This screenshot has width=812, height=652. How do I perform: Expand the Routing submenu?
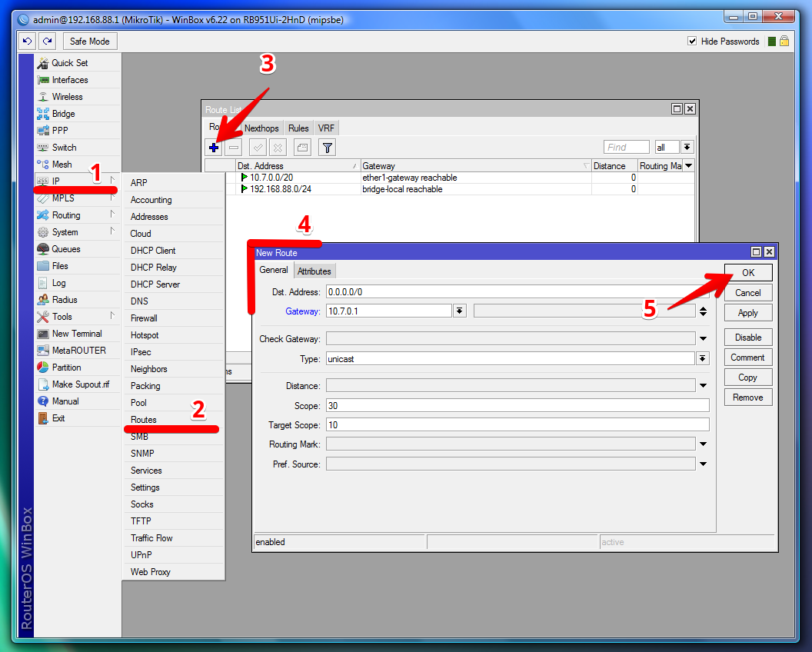click(78, 215)
